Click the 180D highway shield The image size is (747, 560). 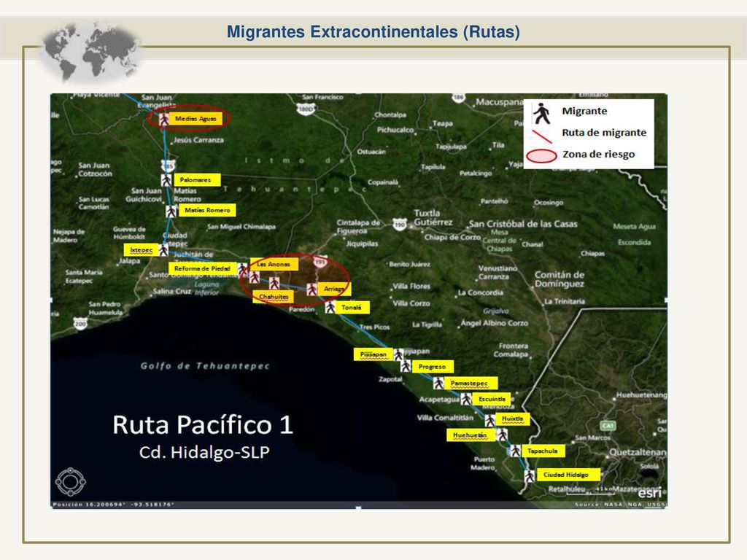pyautogui.click(x=306, y=109)
